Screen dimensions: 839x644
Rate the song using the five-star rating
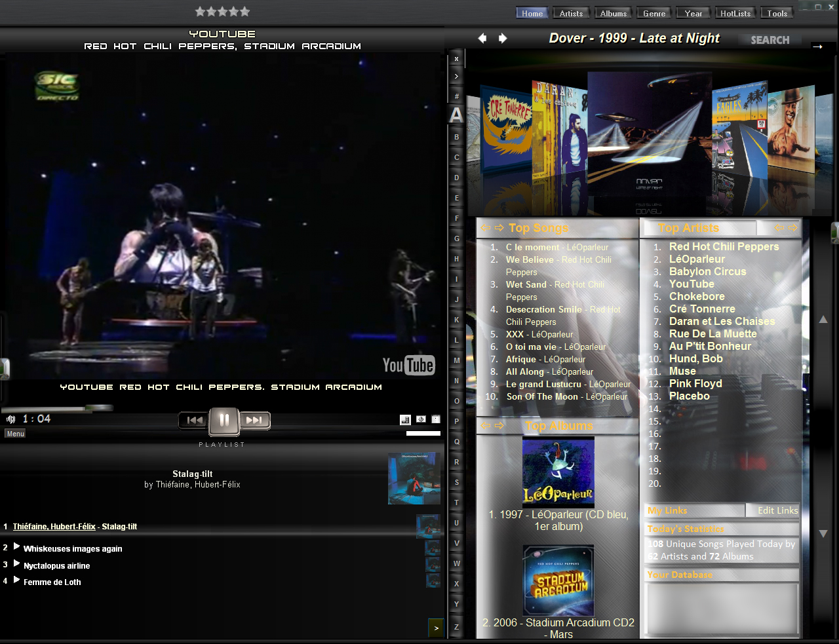(222, 11)
